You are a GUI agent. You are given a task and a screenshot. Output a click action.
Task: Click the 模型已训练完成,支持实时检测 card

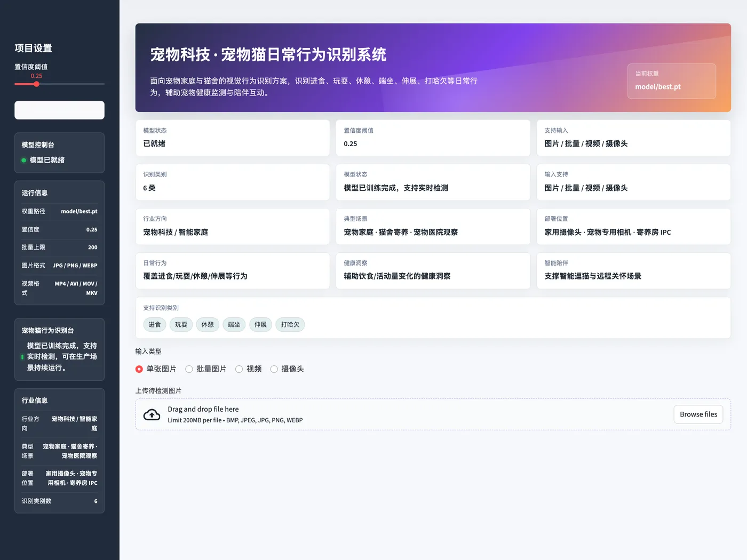433,182
